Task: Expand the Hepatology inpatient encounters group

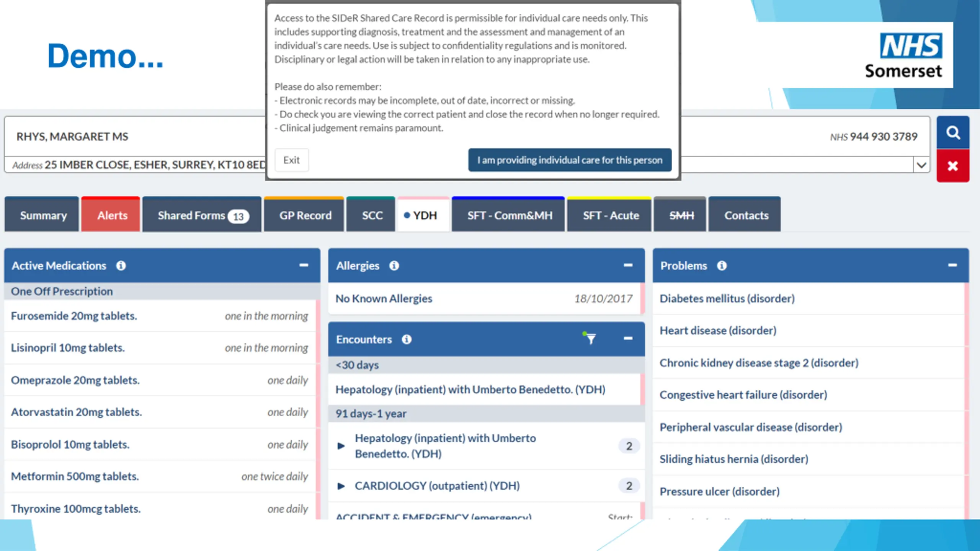Action: (x=341, y=446)
